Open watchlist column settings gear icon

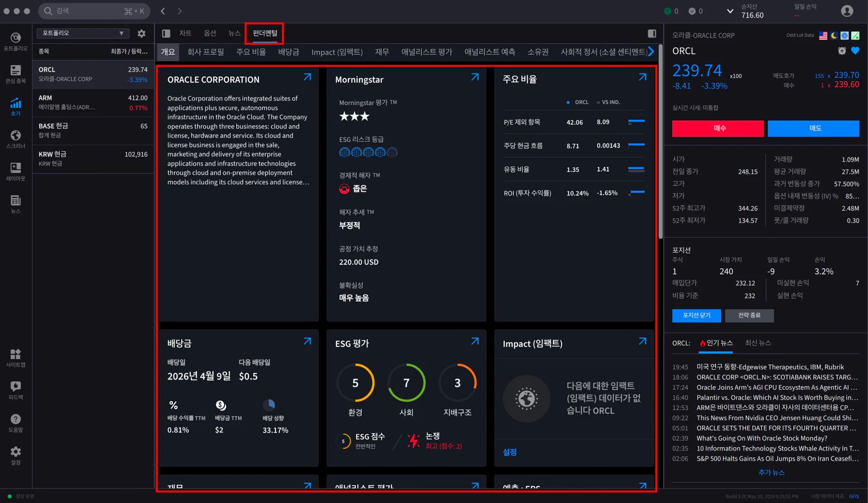(x=142, y=33)
